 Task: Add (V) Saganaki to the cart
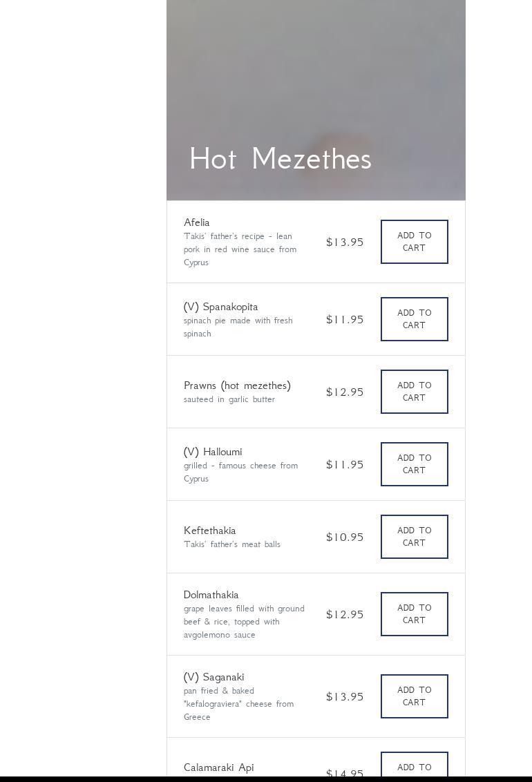pyautogui.click(x=414, y=696)
